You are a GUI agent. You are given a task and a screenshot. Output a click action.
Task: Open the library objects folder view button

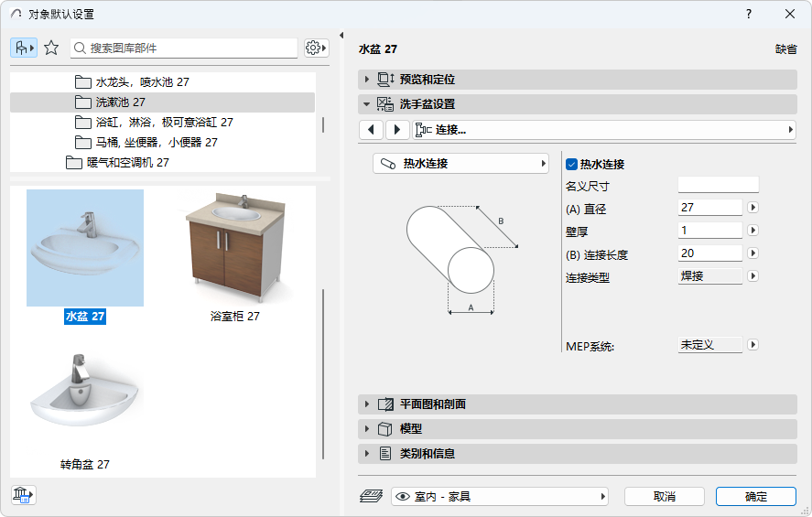click(x=23, y=48)
